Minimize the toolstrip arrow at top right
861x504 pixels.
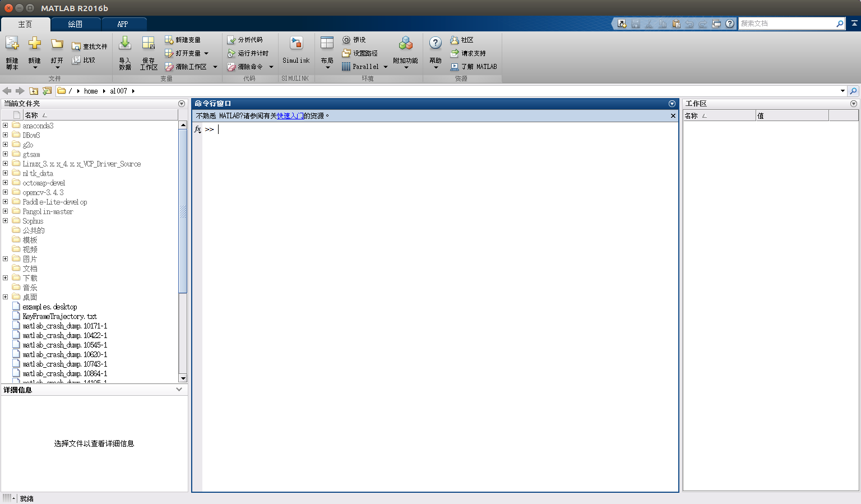[854, 24]
